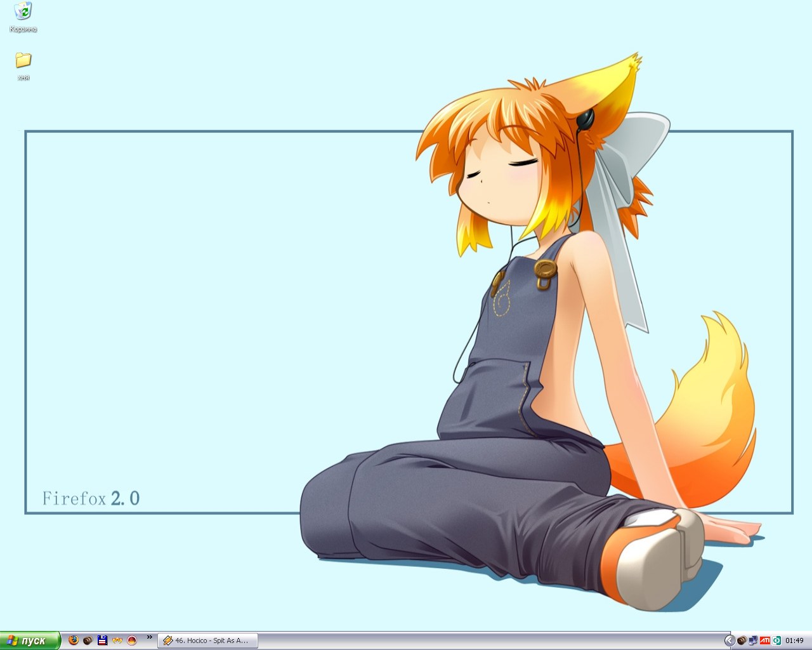Click the brown barrel quick launch icon
812x650 pixels.
(88, 640)
